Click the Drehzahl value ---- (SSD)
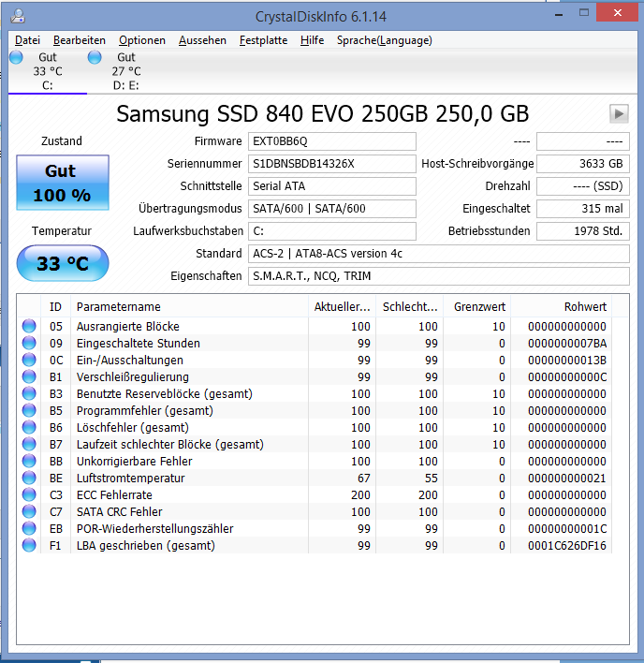The height and width of the screenshot is (663, 644). point(583,186)
